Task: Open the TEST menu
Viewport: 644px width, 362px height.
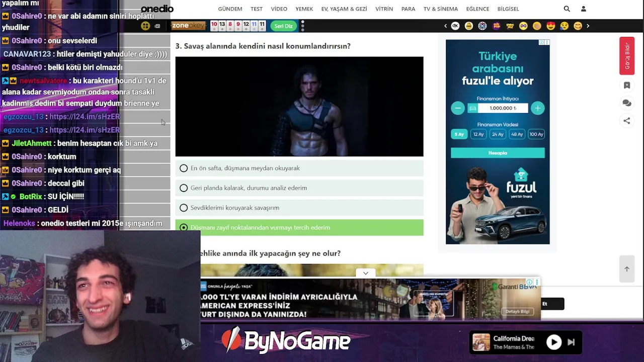Action: pyautogui.click(x=257, y=9)
